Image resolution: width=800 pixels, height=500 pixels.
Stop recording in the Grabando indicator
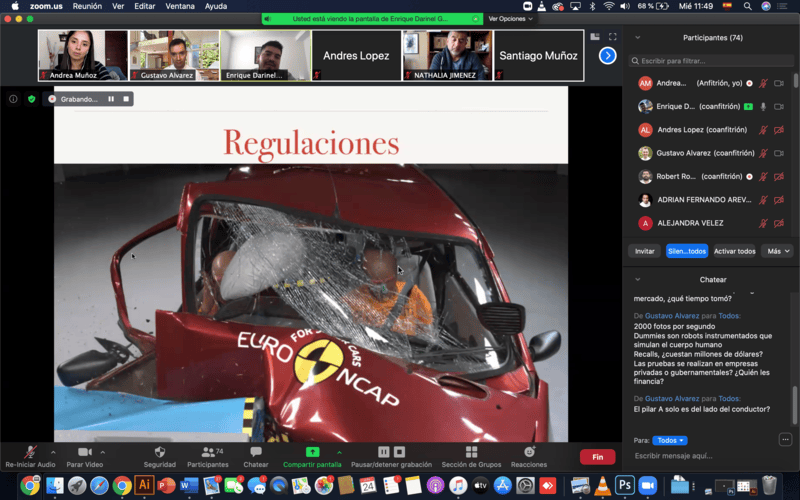click(126, 99)
